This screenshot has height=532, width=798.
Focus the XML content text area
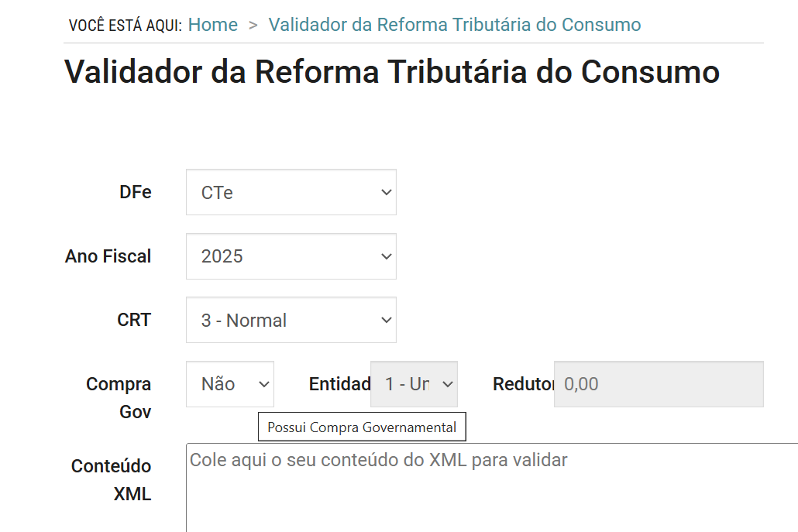coord(492,488)
